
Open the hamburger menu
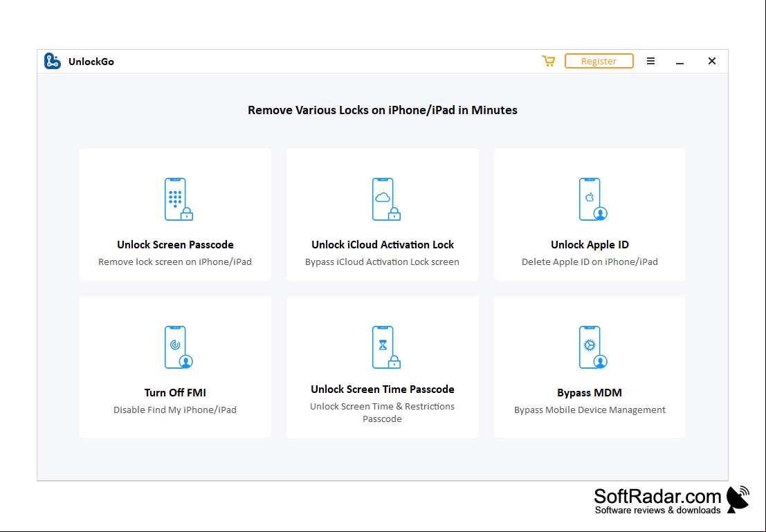tap(650, 61)
